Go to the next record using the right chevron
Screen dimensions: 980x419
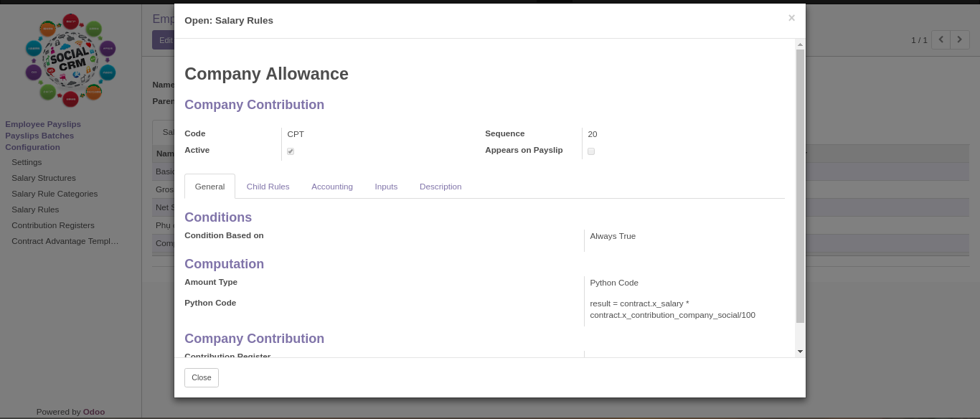tap(959, 39)
